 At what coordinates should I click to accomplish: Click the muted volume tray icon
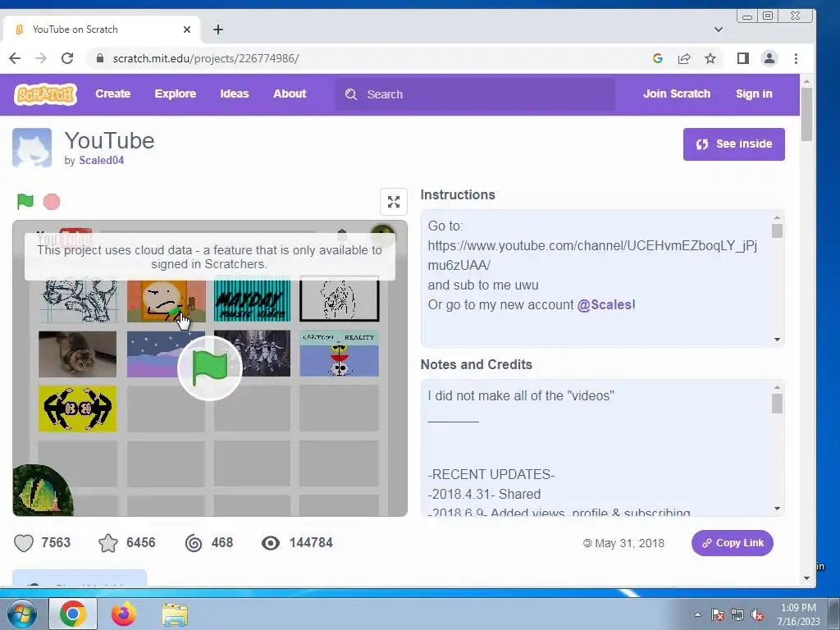point(757,615)
